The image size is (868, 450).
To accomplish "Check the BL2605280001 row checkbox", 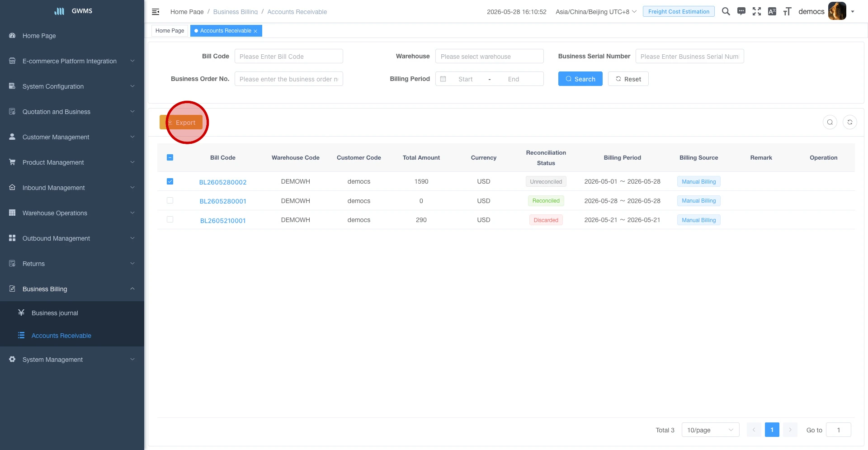I will point(170,200).
